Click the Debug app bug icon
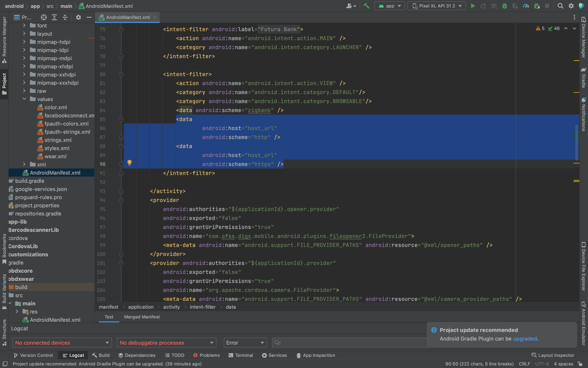Viewport: 588px width, 368px height. point(505,6)
